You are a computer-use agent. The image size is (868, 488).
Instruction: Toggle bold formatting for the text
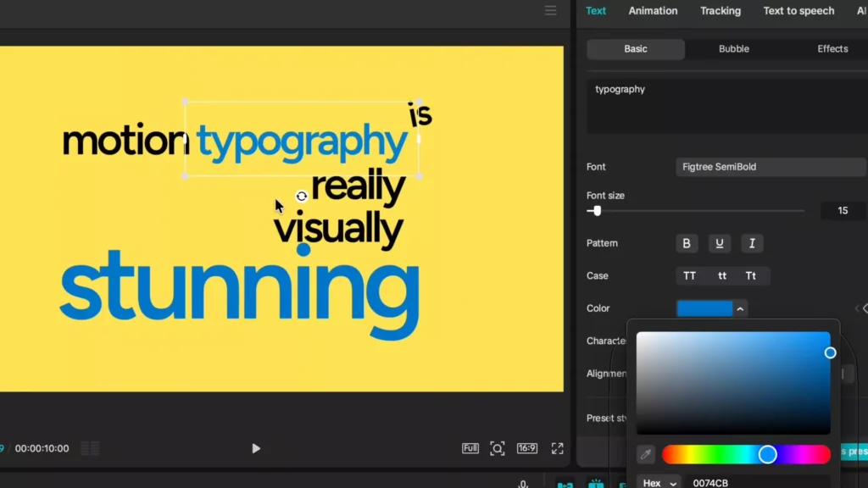[x=686, y=243]
